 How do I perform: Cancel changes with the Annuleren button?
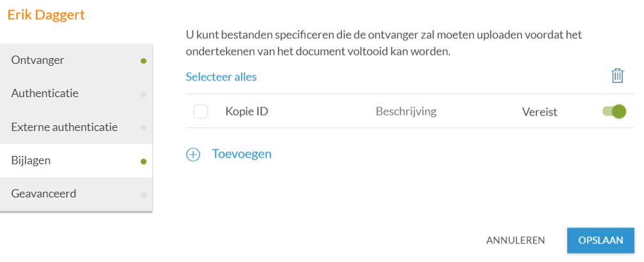(x=515, y=241)
